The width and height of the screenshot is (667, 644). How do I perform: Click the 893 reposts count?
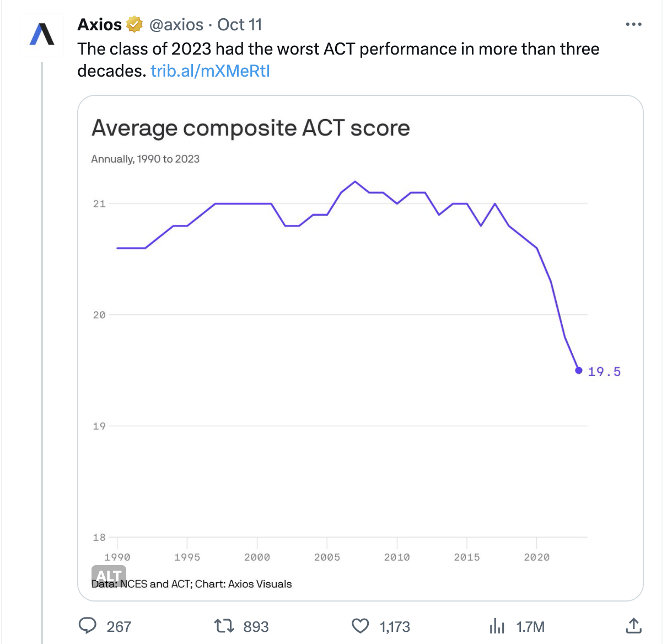[x=256, y=627]
